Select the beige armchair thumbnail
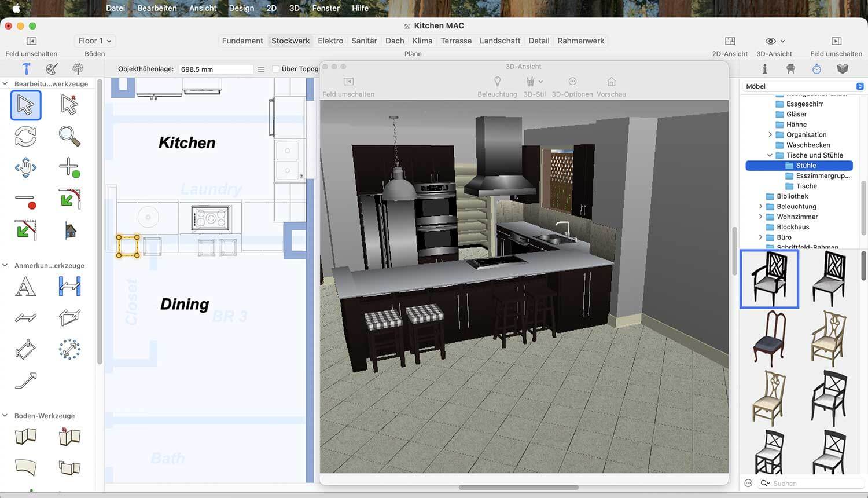 828,338
